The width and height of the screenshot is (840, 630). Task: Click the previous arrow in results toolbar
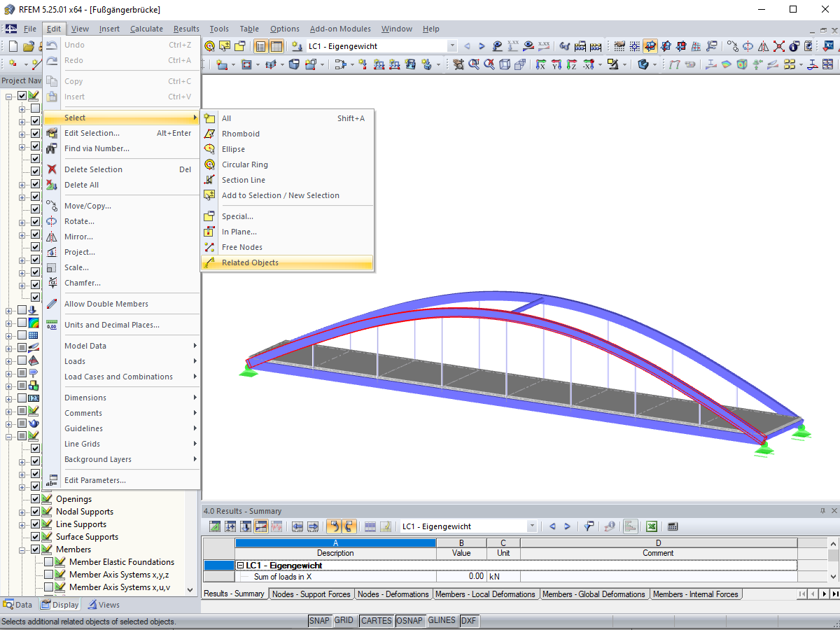point(552,526)
